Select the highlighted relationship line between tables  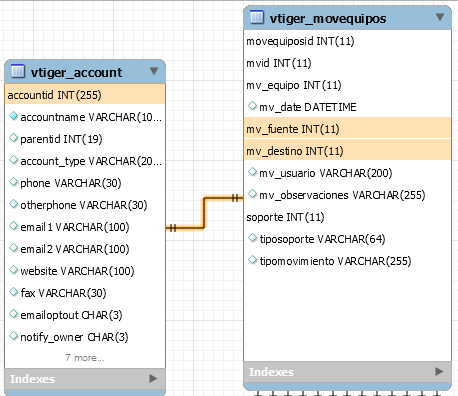click(x=204, y=213)
